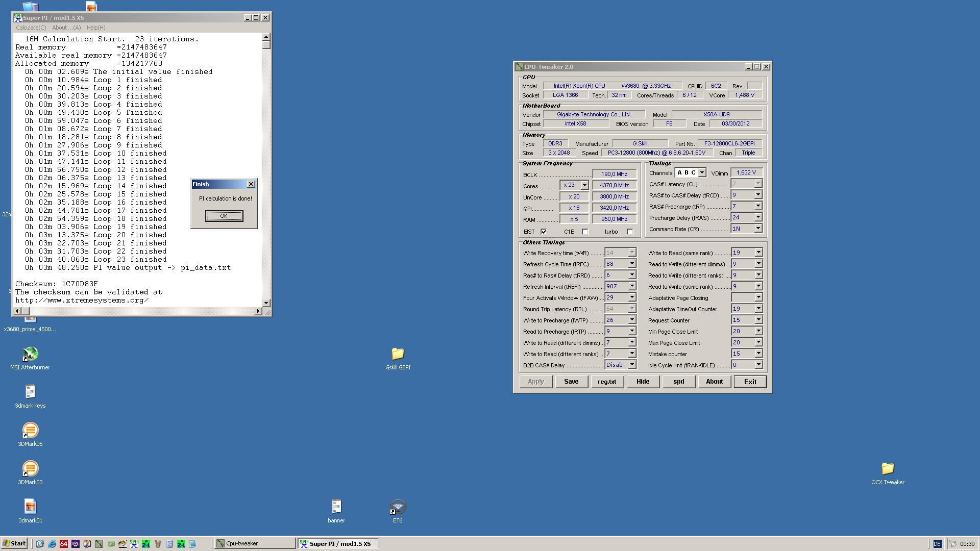Click the BCLK 190,0 MHz field

point(614,174)
